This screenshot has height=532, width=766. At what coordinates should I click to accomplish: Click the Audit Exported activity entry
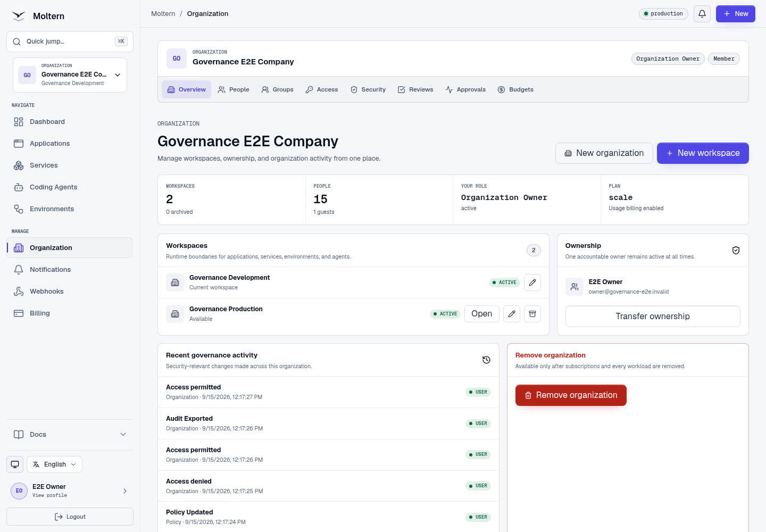coord(328,423)
